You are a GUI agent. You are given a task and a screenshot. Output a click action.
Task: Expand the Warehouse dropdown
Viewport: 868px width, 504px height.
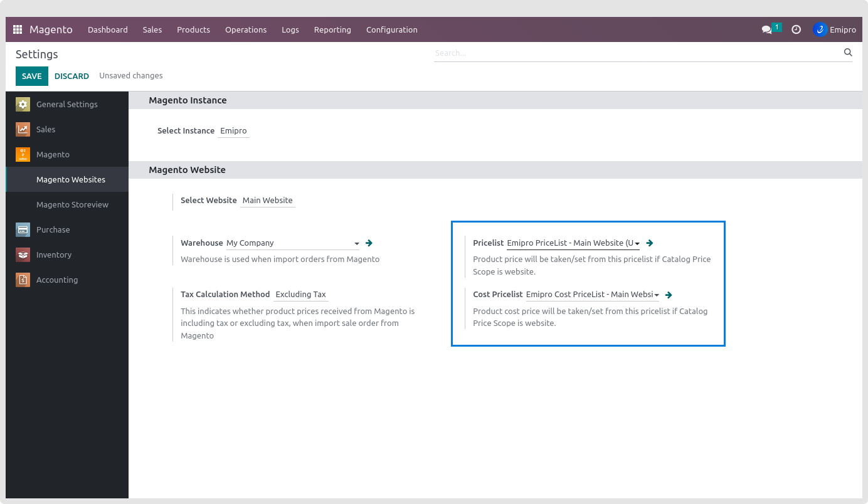pyautogui.click(x=357, y=243)
